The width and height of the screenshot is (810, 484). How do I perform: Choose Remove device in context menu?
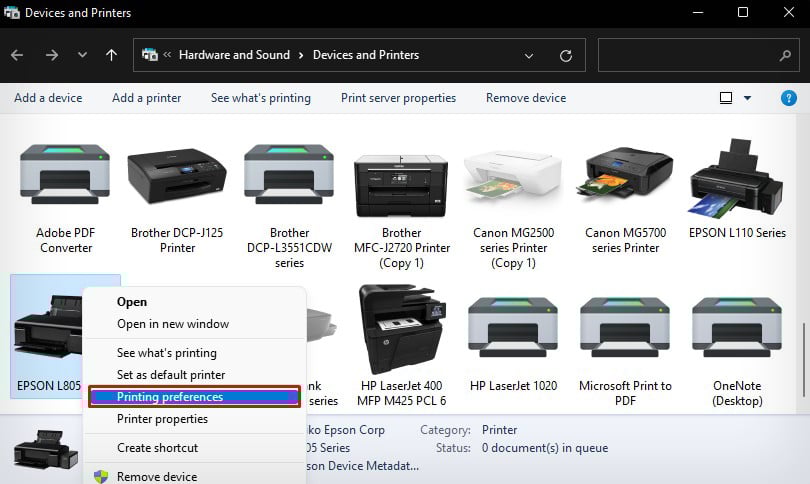click(x=157, y=477)
